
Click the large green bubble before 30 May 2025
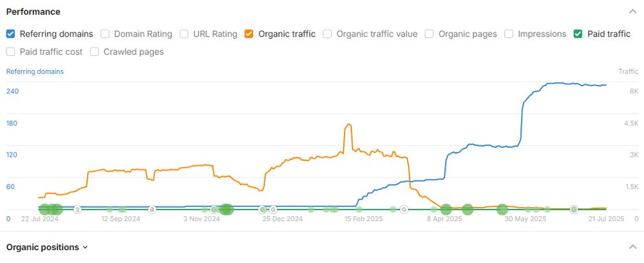[502, 210]
